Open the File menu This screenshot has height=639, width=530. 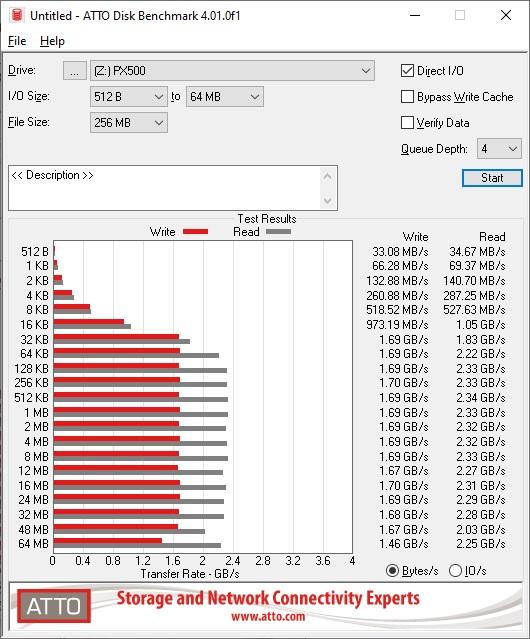point(17,41)
